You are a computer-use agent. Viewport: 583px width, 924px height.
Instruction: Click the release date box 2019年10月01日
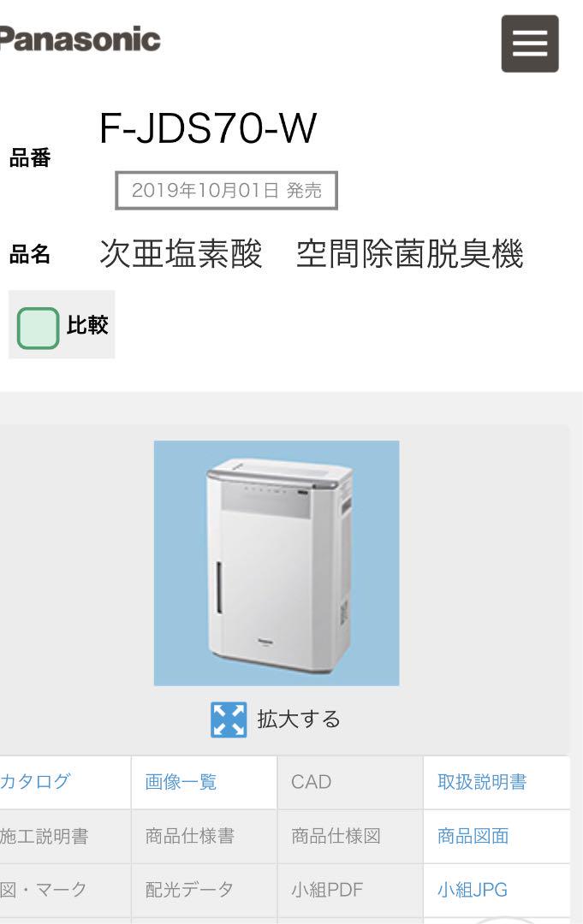coord(226,190)
